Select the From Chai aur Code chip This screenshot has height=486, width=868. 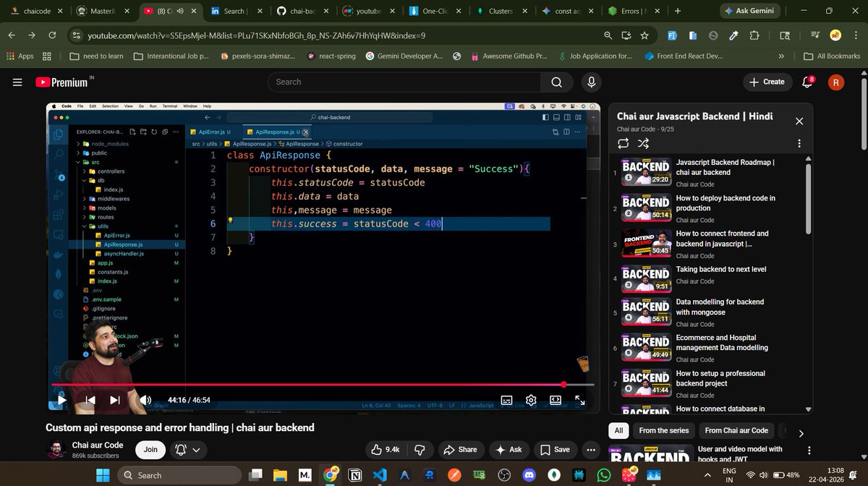click(736, 430)
